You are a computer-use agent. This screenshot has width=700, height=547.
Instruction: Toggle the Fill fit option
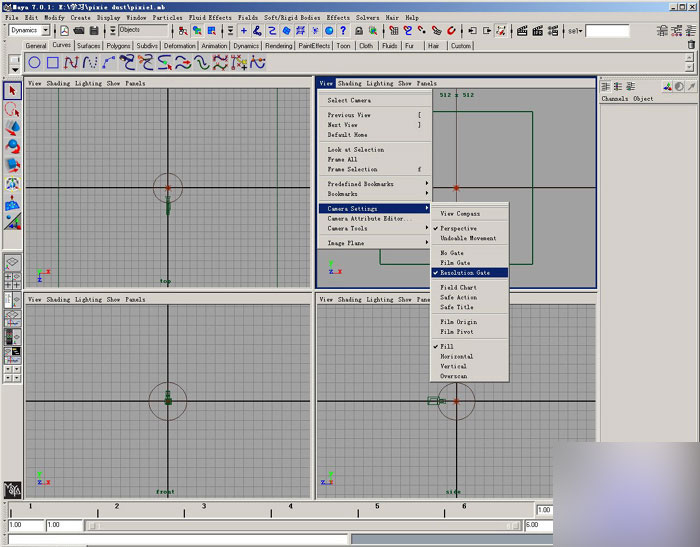[447, 346]
